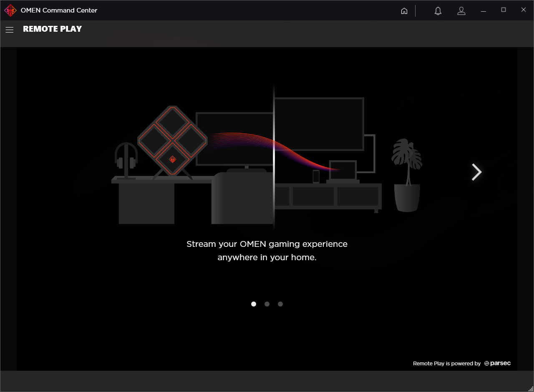The height and width of the screenshot is (392, 534).
Task: Advance to next slide with right chevron
Action: pos(476,172)
